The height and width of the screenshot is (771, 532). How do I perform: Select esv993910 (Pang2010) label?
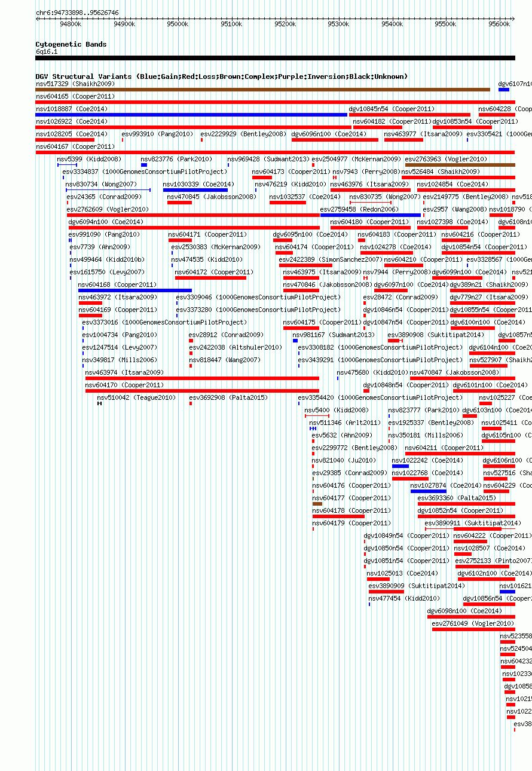156,134
